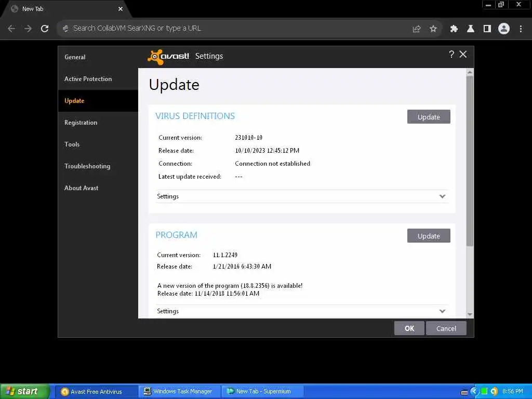Click Update button for Virus Definitions
532x399 pixels.
point(429,117)
